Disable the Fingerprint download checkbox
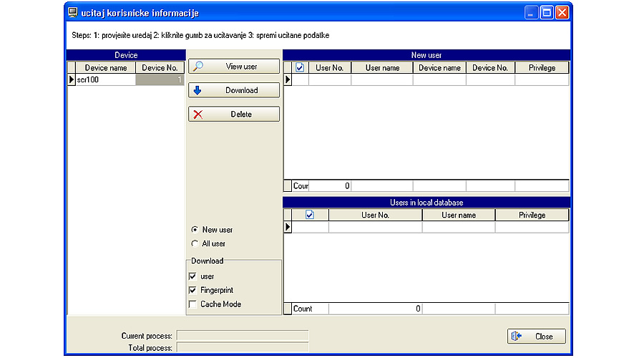This screenshot has height=358, width=644. point(192,291)
